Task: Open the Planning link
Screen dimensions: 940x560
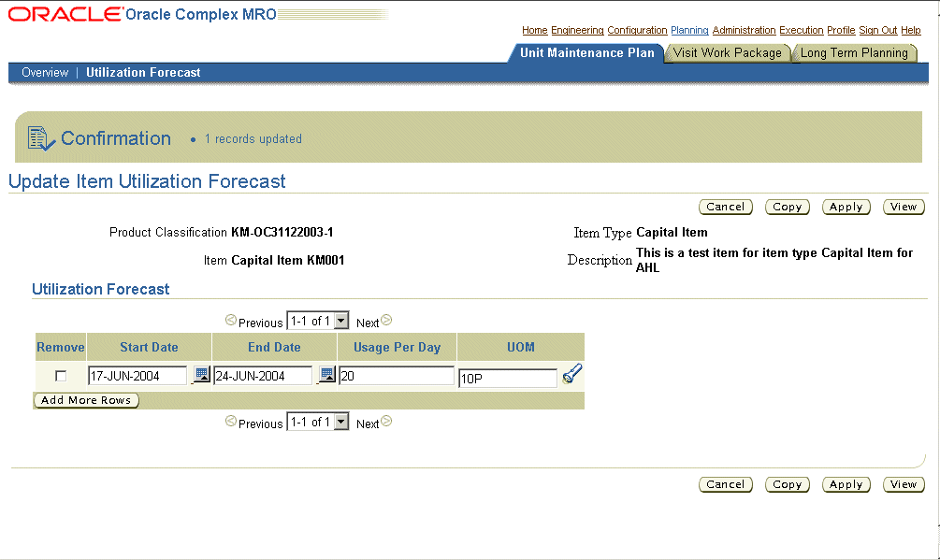Action: click(689, 30)
